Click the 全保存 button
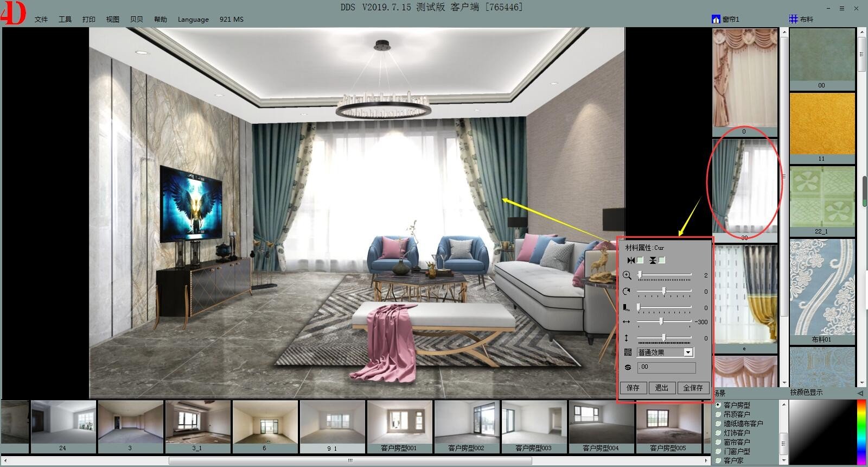Viewport: 868px width, 467px height. [x=693, y=388]
